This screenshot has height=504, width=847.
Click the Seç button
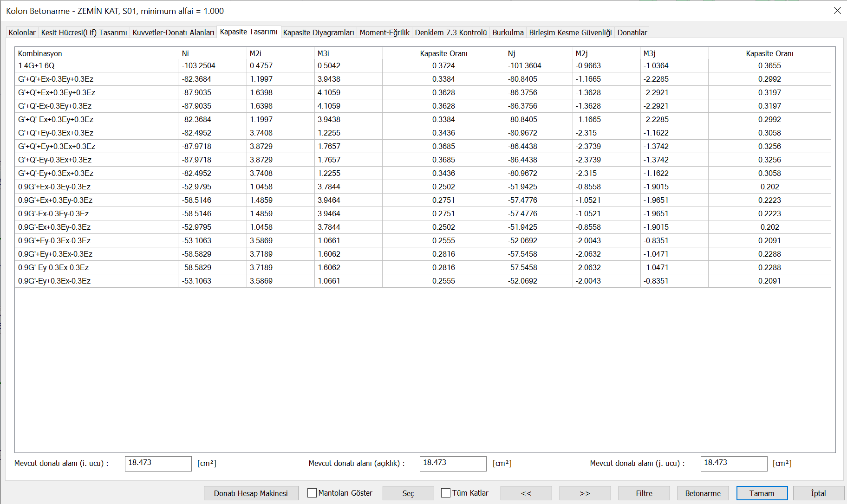408,493
